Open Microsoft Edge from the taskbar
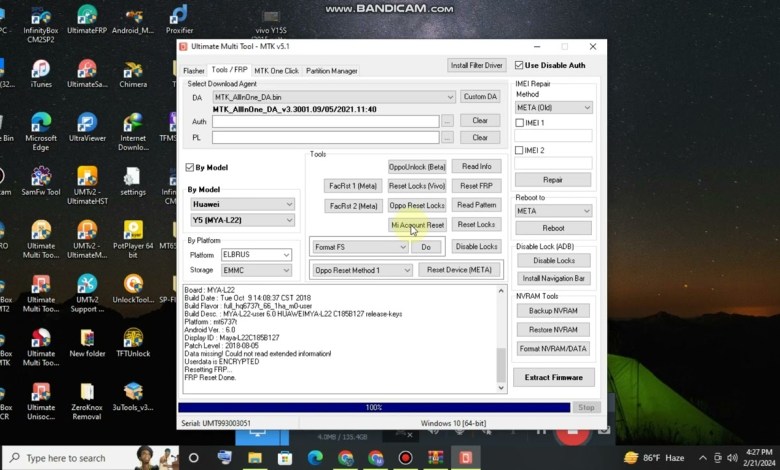Screen dimensions: 780x470 click(x=316, y=458)
